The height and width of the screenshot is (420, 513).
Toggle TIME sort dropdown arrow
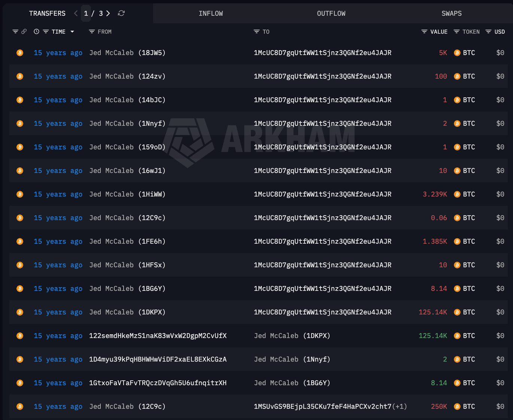click(x=72, y=32)
